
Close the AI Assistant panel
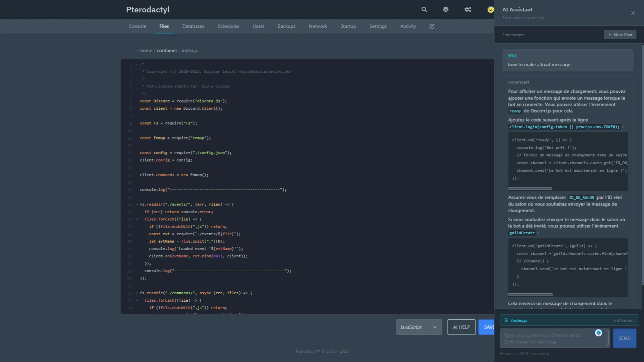633,13
